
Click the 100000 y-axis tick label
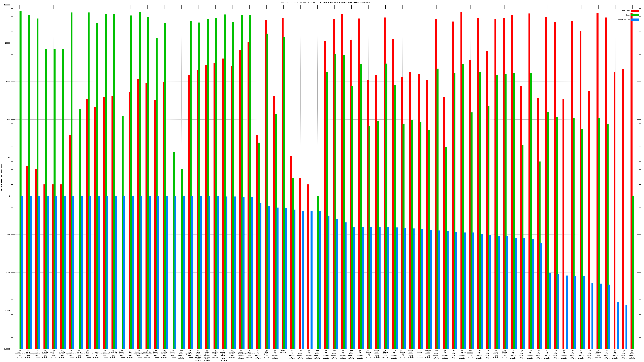coord(7,5)
